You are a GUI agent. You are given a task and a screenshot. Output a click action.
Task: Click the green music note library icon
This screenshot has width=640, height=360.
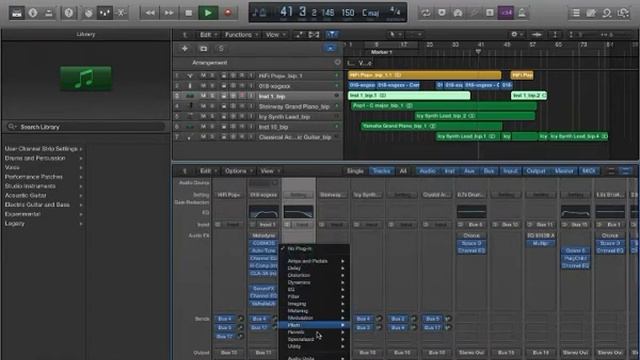(x=86, y=78)
